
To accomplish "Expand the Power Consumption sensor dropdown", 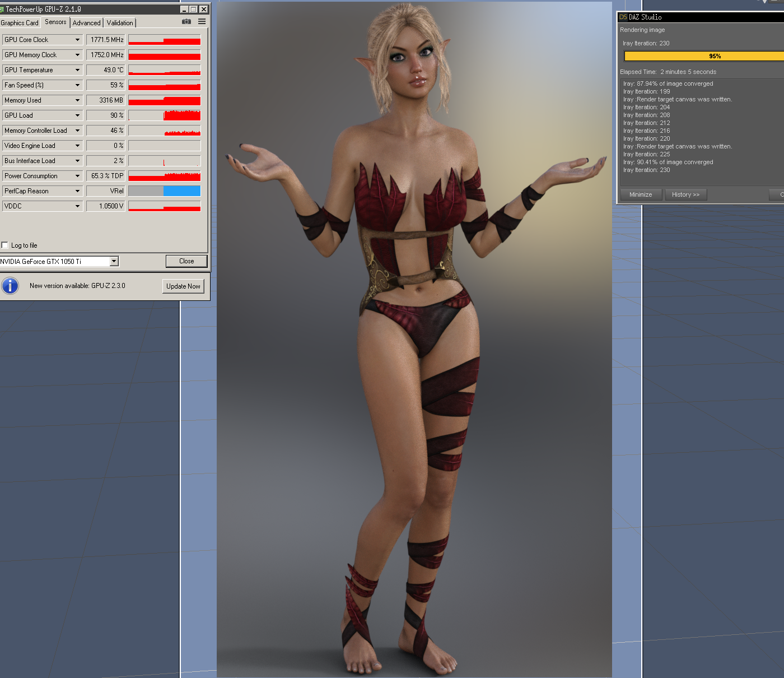I will click(77, 176).
